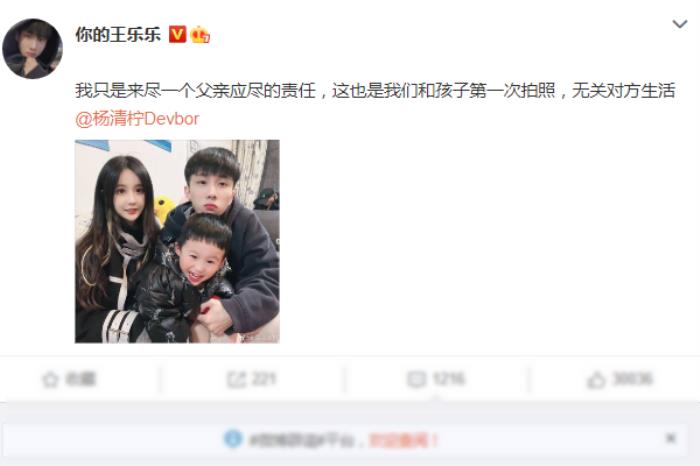Click the comment bubble icon
This screenshot has height=466, width=700.
tap(417, 379)
